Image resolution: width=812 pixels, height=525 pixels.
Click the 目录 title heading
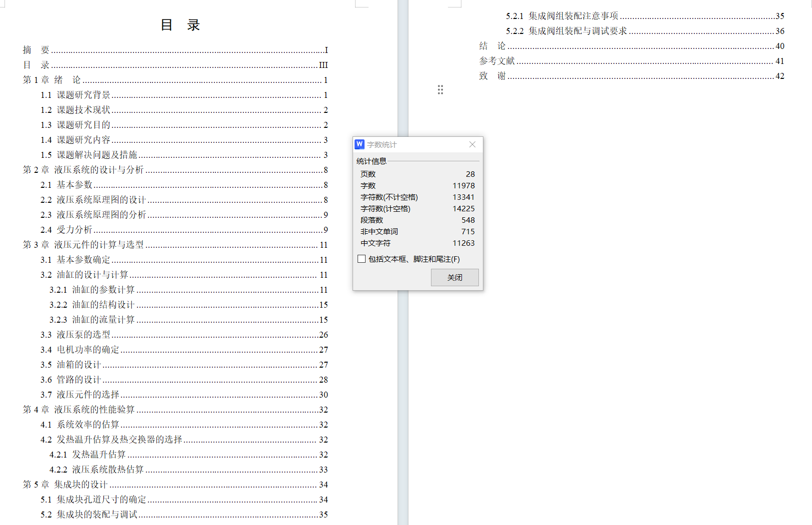click(180, 24)
